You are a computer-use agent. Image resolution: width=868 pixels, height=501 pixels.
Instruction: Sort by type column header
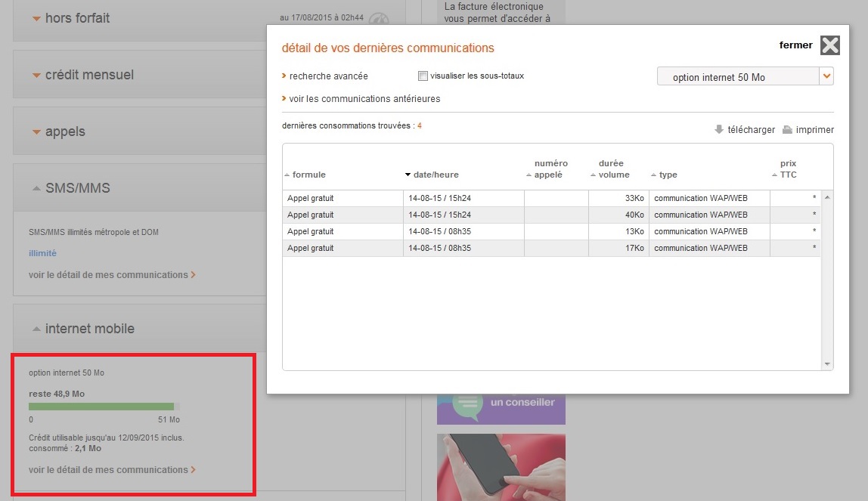click(653, 175)
